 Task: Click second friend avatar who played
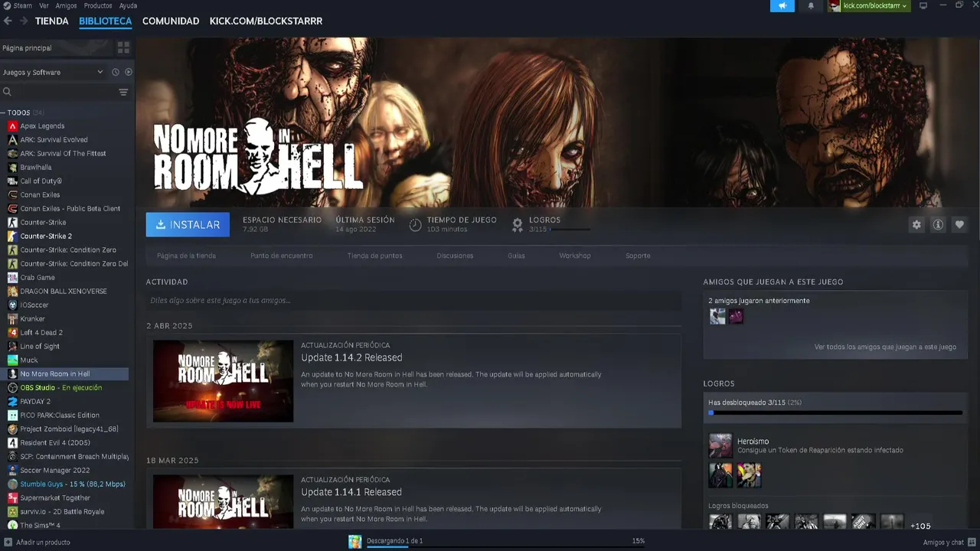coord(736,316)
